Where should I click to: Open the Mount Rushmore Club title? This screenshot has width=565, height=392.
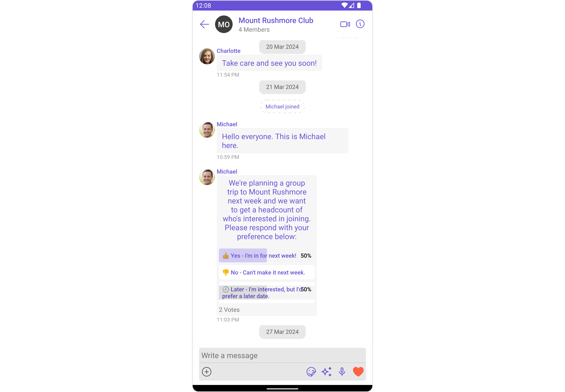point(276,20)
